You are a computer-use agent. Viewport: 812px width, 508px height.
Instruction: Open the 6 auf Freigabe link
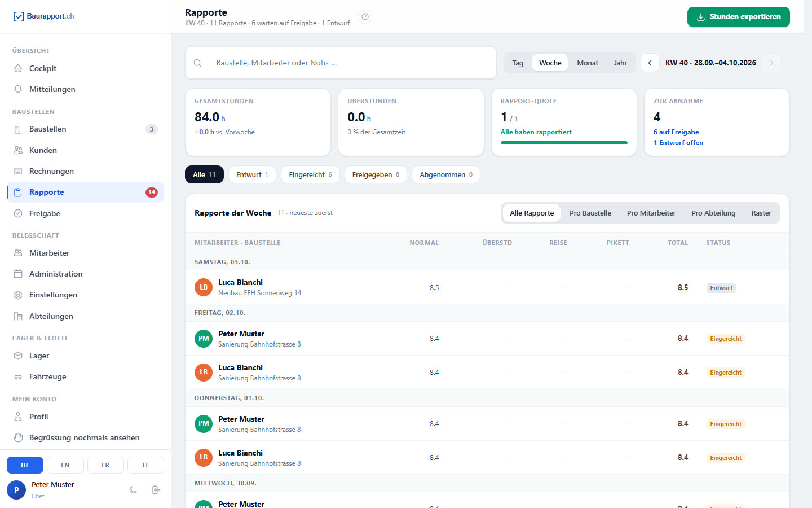[x=676, y=132]
